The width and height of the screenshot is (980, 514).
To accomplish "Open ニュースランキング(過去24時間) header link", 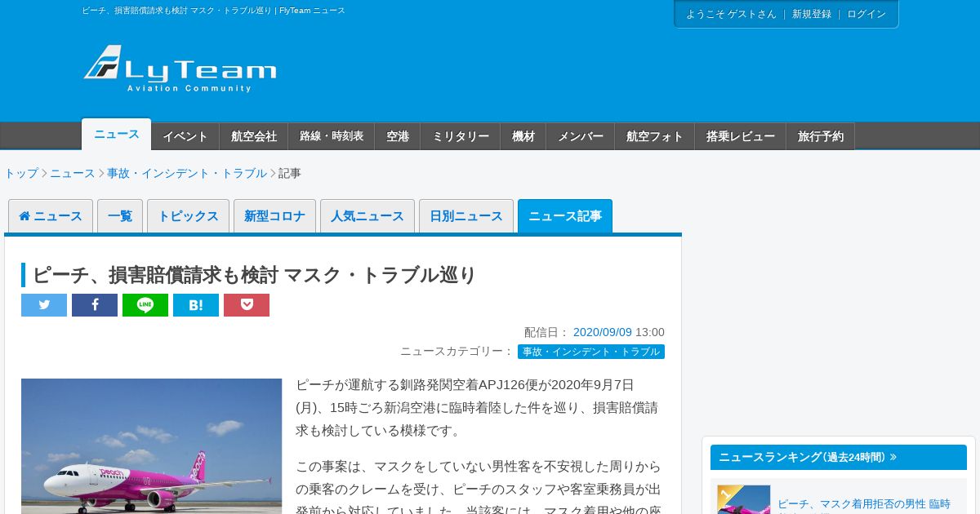I will pyautogui.click(x=839, y=457).
